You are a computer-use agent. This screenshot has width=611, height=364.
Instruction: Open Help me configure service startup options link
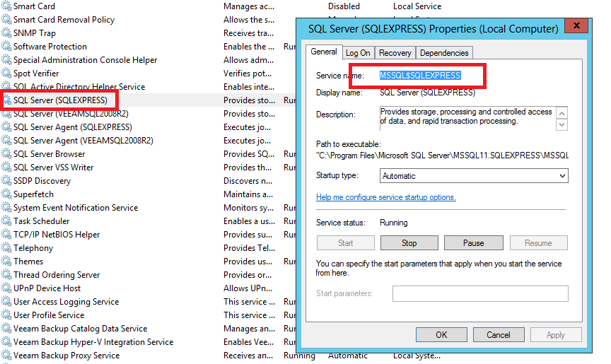(386, 197)
